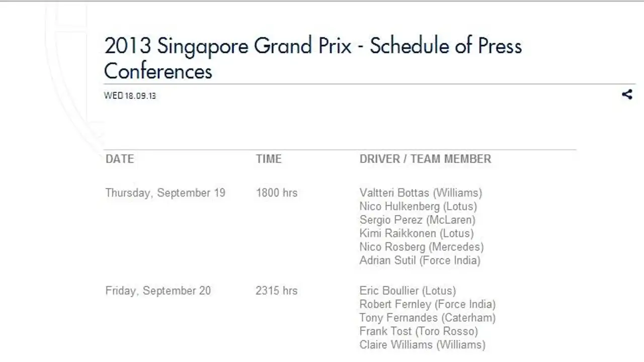Select Tony Fernandes (Caterham) entry
644x362 pixels.
coord(428,318)
